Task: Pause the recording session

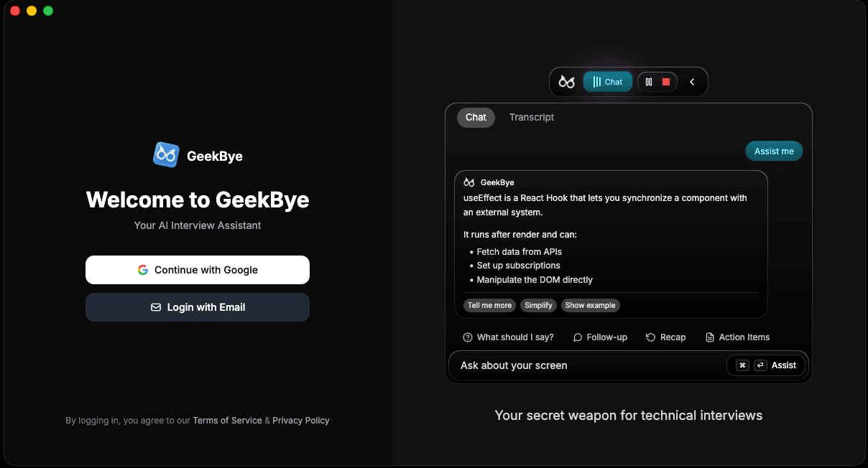Action: 649,82
